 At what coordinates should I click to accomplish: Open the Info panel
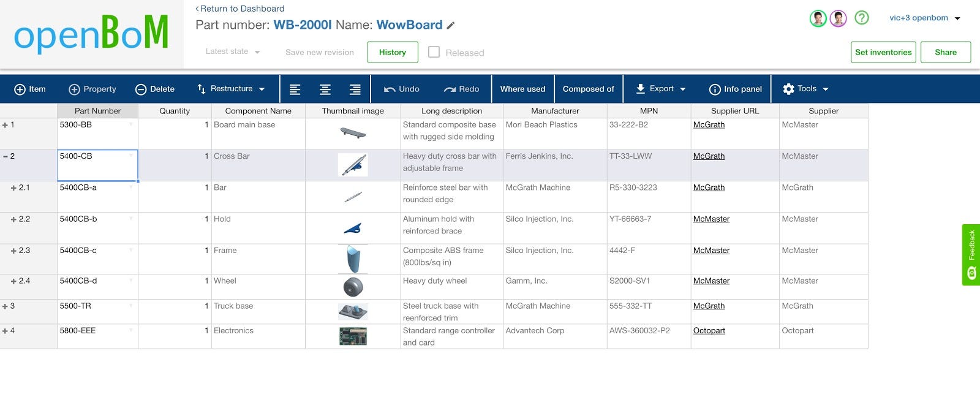coord(736,89)
